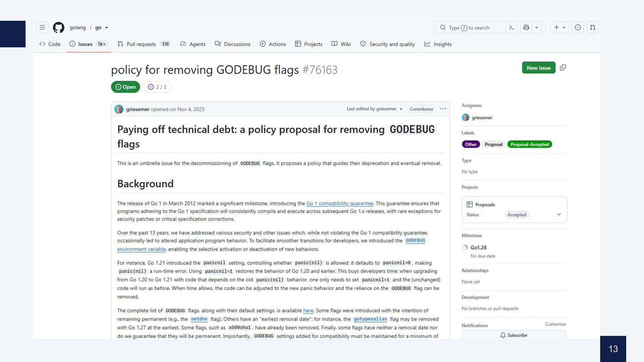Open griesemer's profile from the author name
This screenshot has width=644, height=362.
pyautogui.click(x=138, y=109)
